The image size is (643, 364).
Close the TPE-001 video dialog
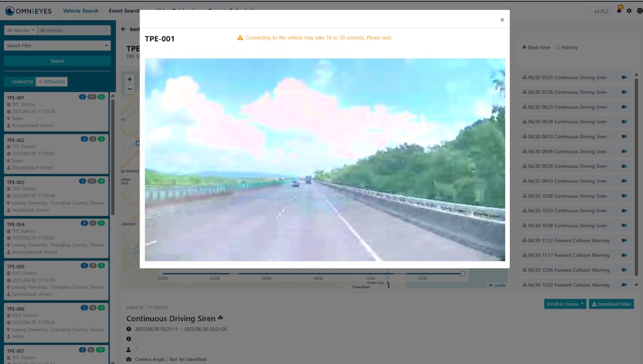tap(502, 20)
